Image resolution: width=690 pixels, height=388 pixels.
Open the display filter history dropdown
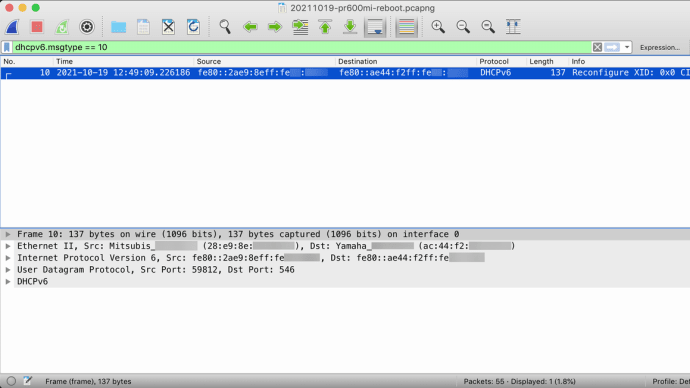click(x=627, y=47)
